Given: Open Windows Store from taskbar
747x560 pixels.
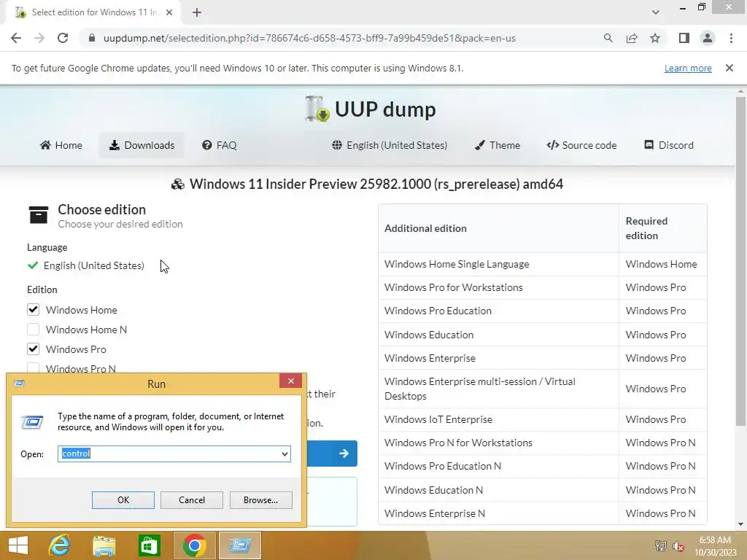Looking at the screenshot, I should (149, 545).
